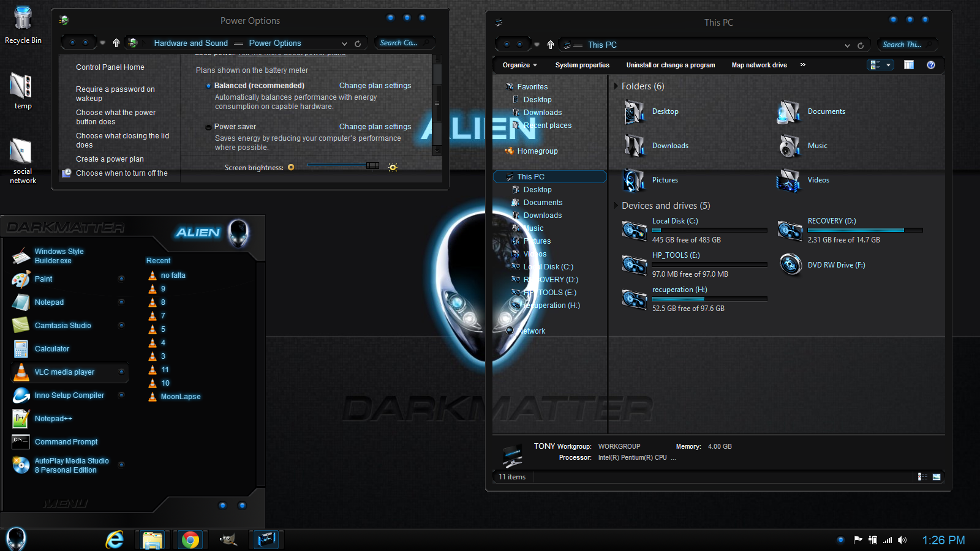Click Require a password on wakeup
This screenshot has height=551, width=980.
[115, 94]
